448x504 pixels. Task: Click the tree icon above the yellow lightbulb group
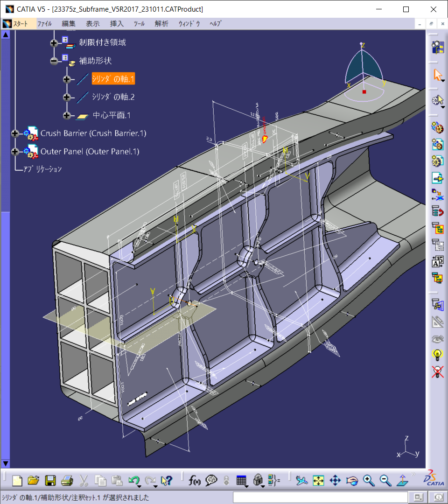437,304
